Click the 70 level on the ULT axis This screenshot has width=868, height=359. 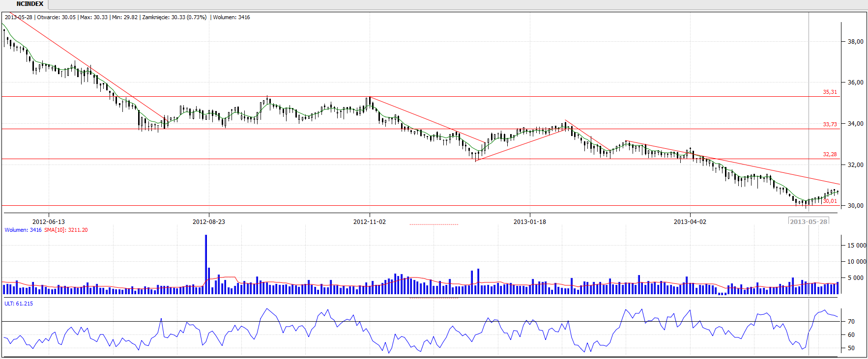851,322
